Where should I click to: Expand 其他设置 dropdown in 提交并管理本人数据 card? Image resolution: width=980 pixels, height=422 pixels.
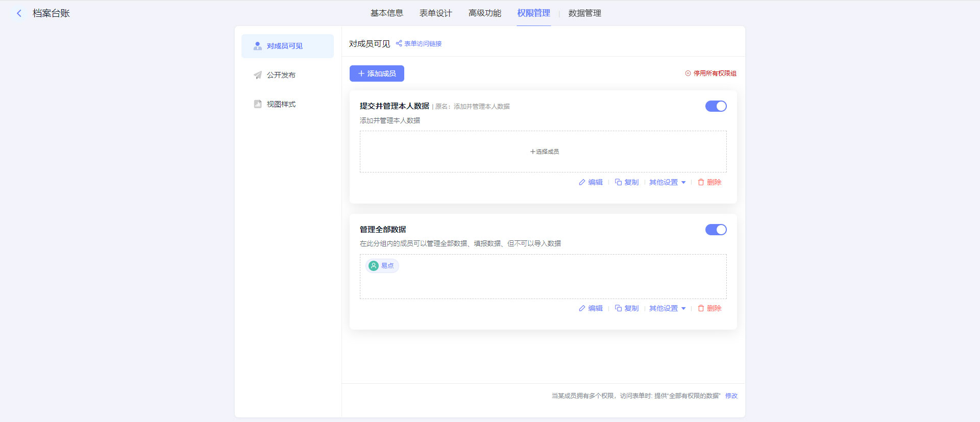(x=667, y=182)
